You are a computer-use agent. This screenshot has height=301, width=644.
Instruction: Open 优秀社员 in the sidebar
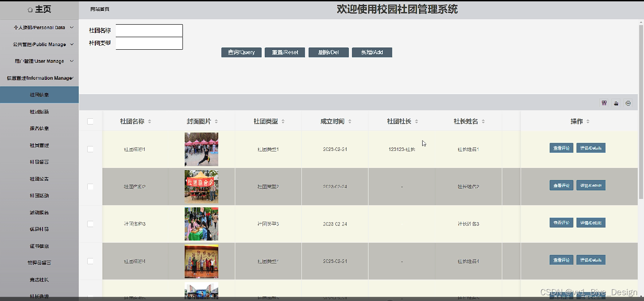[39, 229]
